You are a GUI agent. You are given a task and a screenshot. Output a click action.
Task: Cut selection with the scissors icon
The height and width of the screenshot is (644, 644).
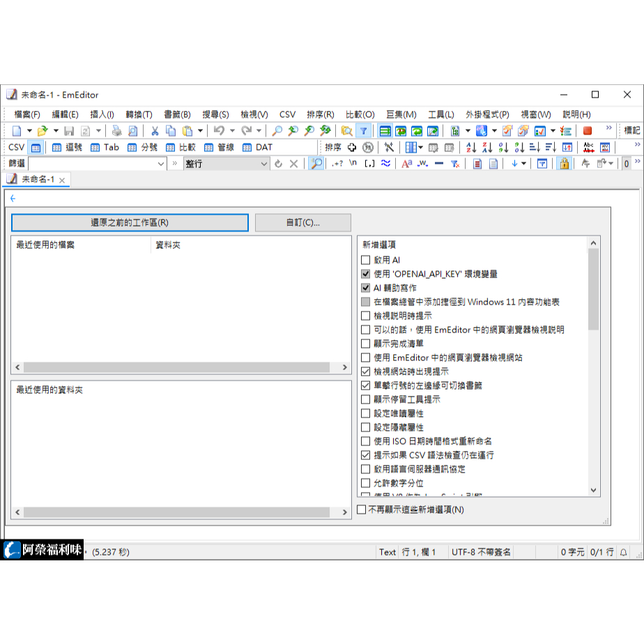tap(155, 131)
